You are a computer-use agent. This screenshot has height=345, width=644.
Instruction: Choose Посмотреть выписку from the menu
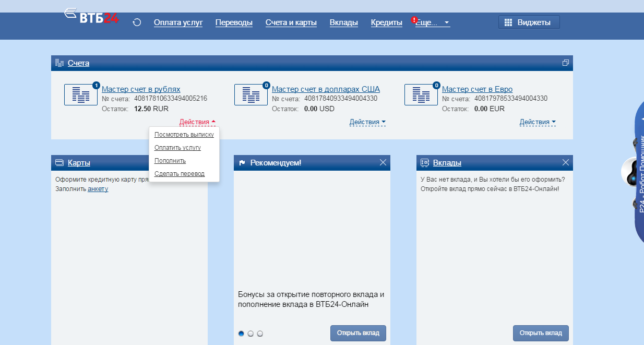(184, 135)
